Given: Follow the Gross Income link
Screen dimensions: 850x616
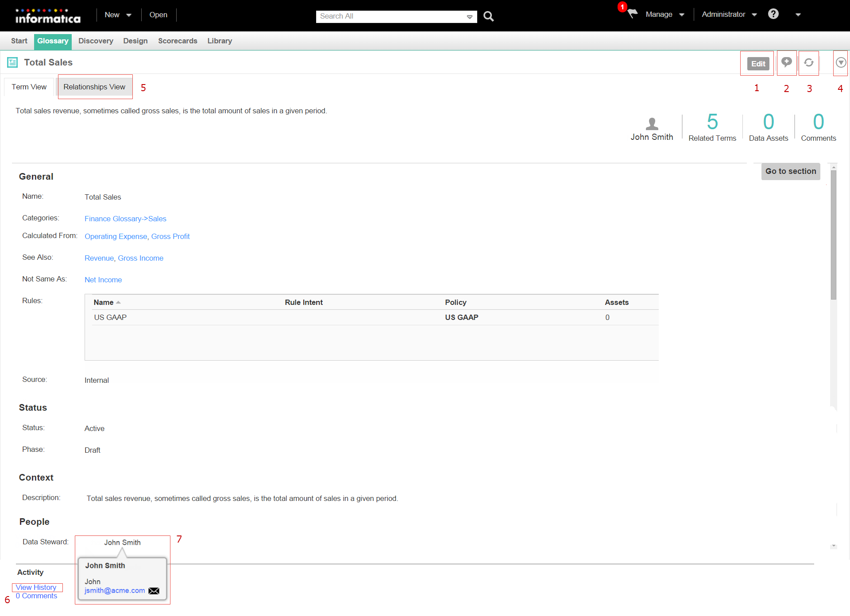Looking at the screenshot, I should coord(140,258).
